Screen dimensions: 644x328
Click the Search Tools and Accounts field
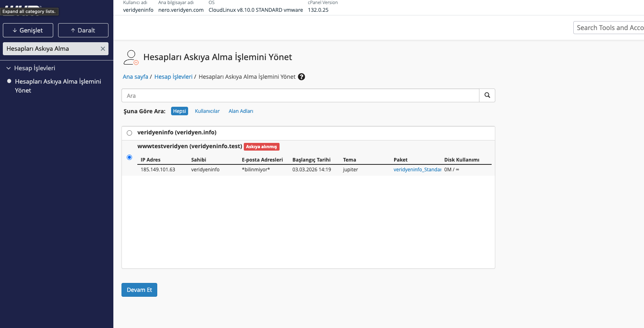[609, 28]
